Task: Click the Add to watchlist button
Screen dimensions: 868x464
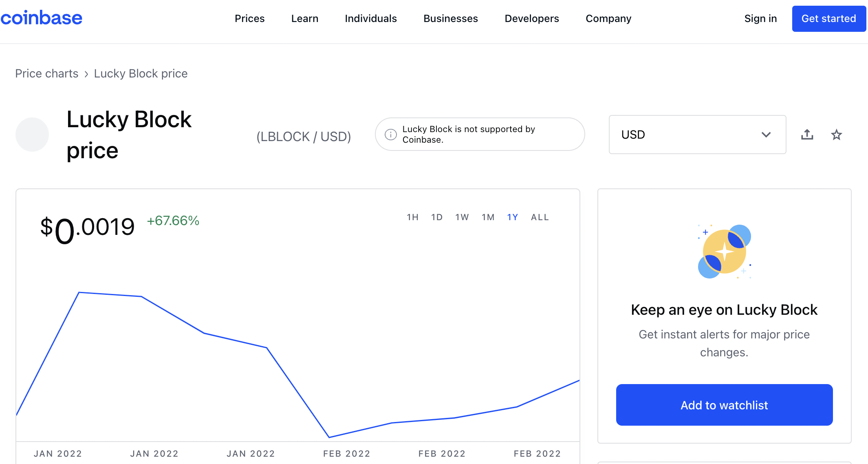Action: (724, 405)
